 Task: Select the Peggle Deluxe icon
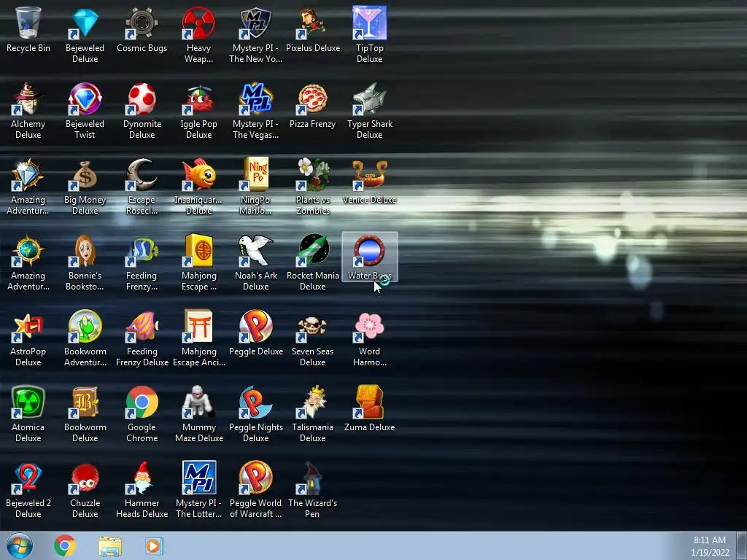pyautogui.click(x=256, y=326)
